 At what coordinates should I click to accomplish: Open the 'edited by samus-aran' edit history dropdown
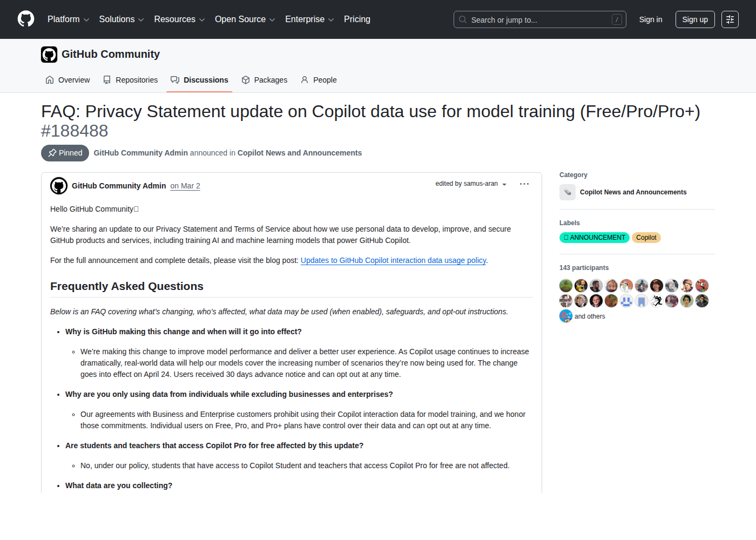coord(470,184)
